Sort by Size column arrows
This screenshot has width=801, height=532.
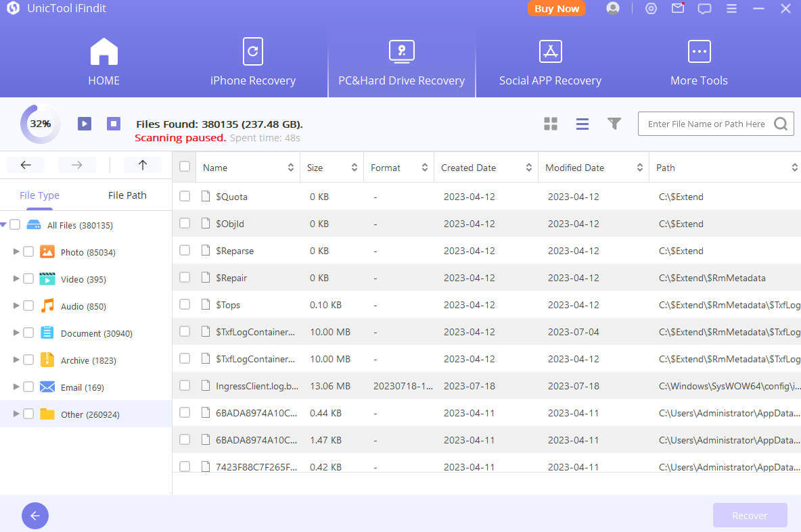coord(354,168)
